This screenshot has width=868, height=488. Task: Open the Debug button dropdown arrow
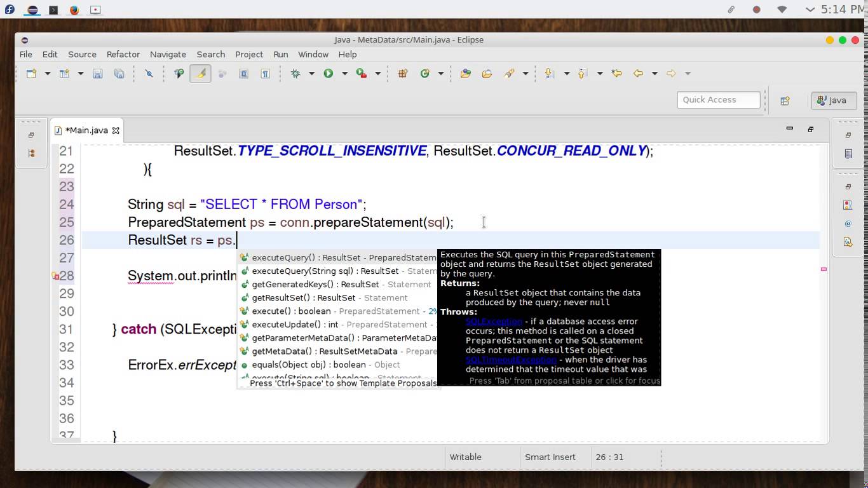point(311,73)
